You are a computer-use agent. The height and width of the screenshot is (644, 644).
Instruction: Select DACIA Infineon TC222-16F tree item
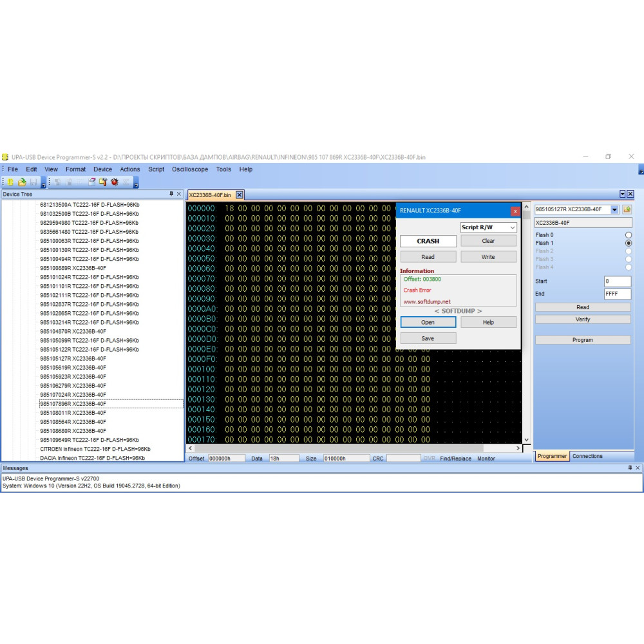point(92,458)
